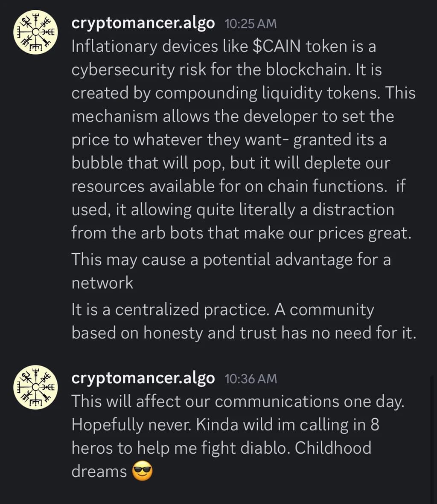Click the 10:36 AM timestamp
This screenshot has width=437, height=504.
pyautogui.click(x=251, y=379)
